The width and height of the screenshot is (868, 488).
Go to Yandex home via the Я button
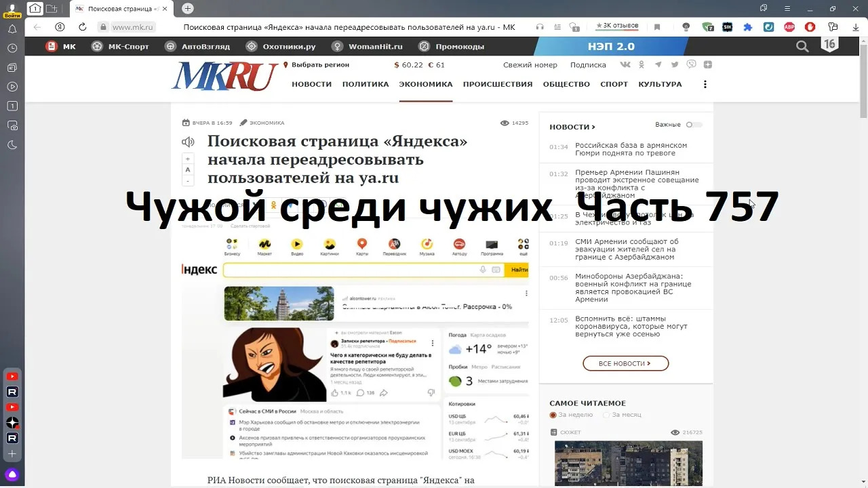[x=60, y=27]
